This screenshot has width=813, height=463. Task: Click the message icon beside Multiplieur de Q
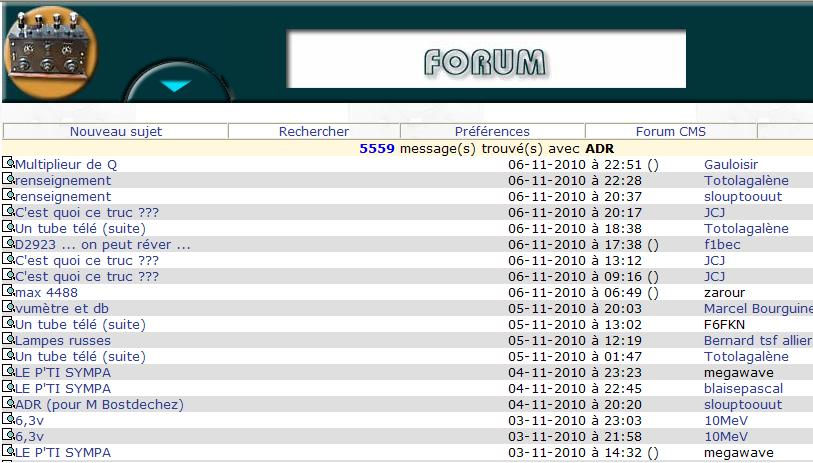click(x=9, y=163)
